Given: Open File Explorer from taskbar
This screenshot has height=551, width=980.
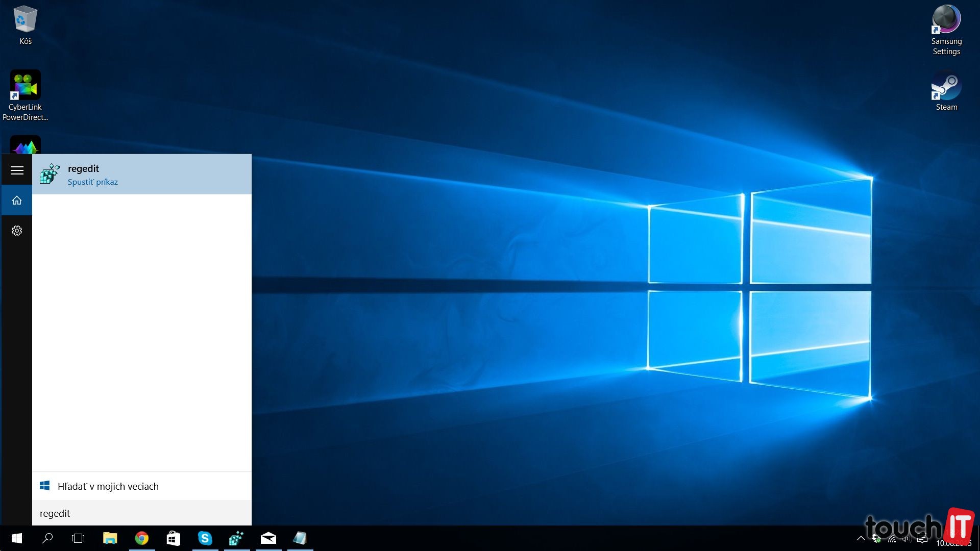Looking at the screenshot, I should (110, 538).
